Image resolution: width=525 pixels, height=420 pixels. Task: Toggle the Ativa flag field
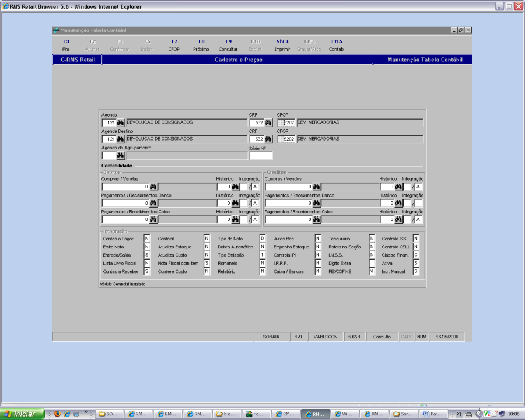click(416, 263)
